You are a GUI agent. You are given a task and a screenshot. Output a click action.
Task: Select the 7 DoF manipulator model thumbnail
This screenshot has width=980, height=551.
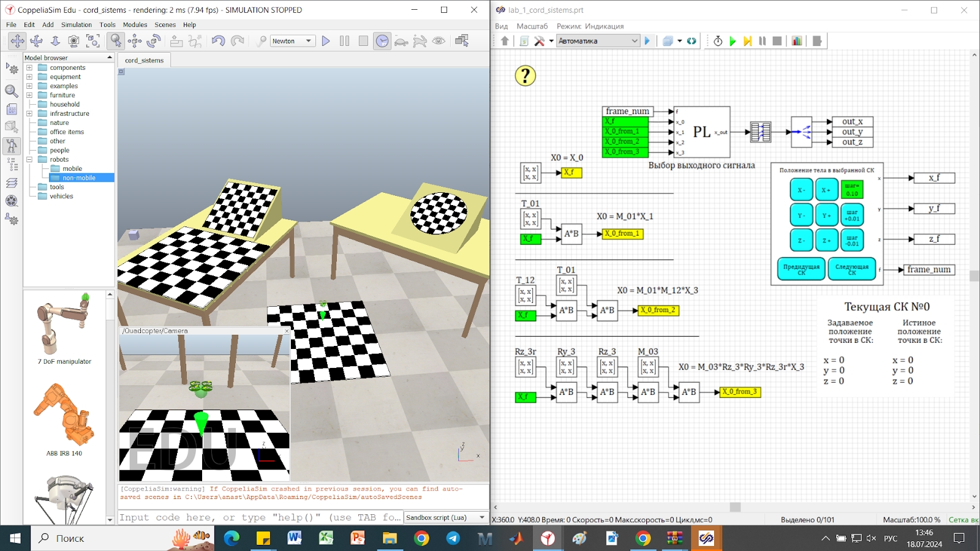coord(64,329)
